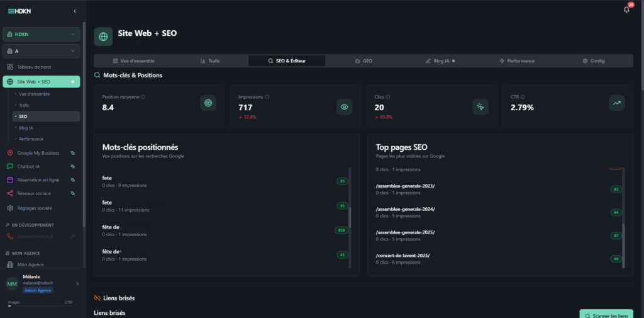The width and height of the screenshot is (644, 318).
Task: Collapse the sidebar with the chevron
Action: pos(75,11)
